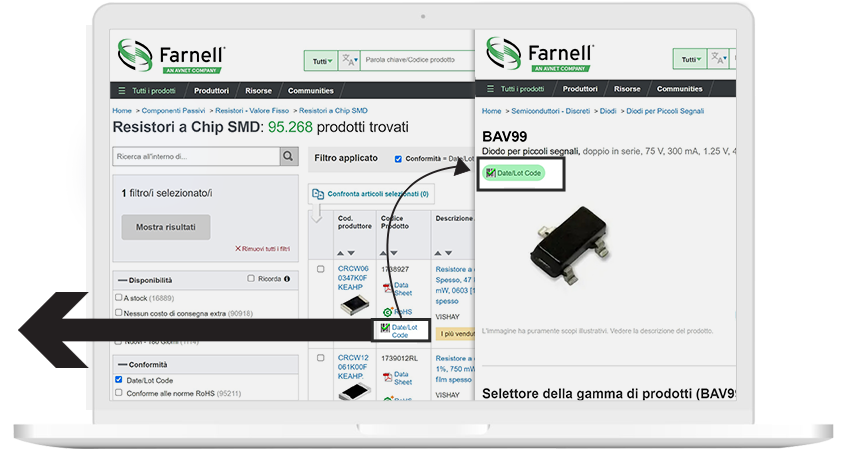Click the barcode Date/Lot Code icon in first row
850x454 pixels.
385,328
